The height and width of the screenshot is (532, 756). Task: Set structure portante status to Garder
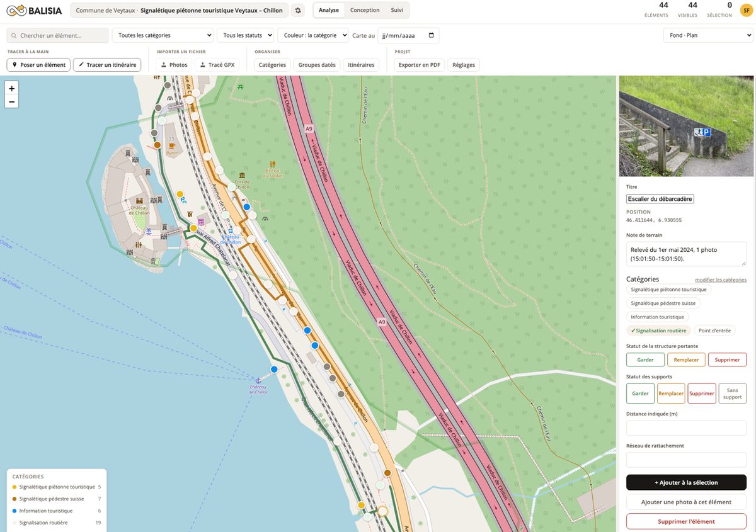pyautogui.click(x=645, y=359)
